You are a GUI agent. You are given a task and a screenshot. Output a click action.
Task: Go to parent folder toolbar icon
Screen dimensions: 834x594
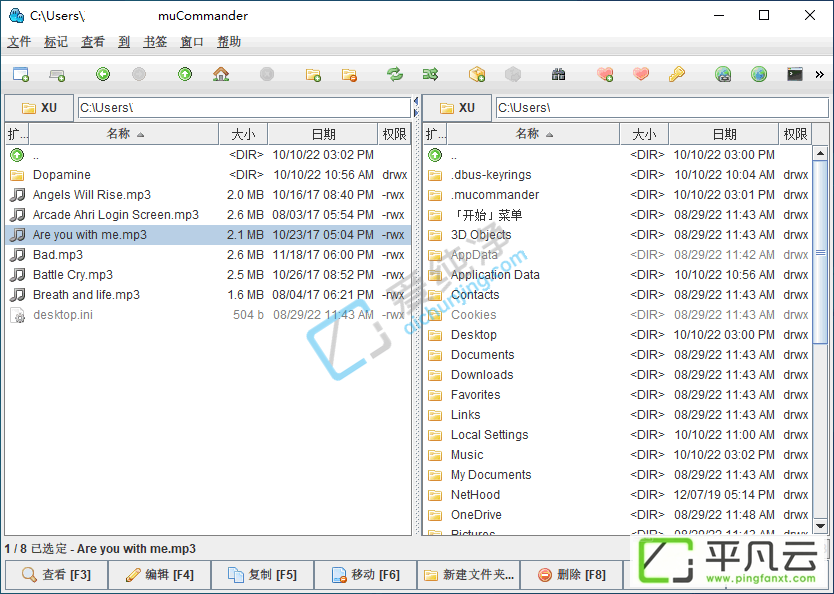(x=185, y=74)
